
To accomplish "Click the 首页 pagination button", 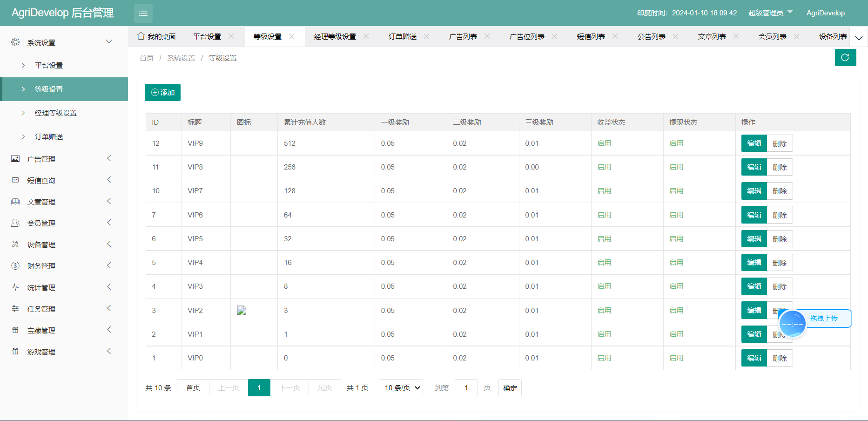I will [x=193, y=387].
